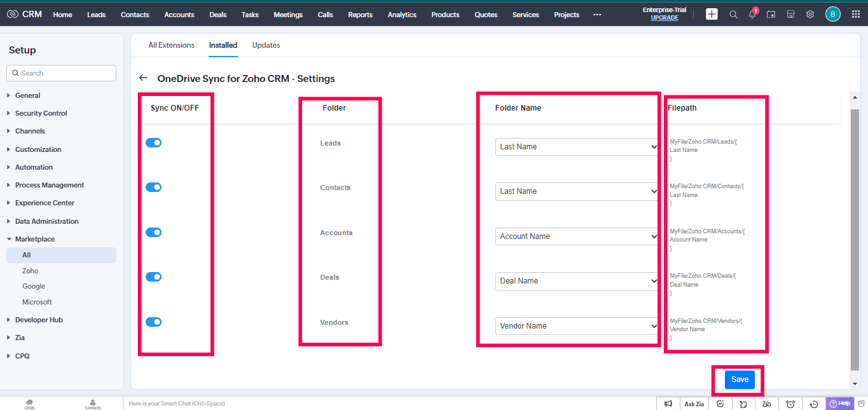Open the sticky notes icon in bottom bar
The height and width of the screenshot is (410, 868).
pos(743,404)
